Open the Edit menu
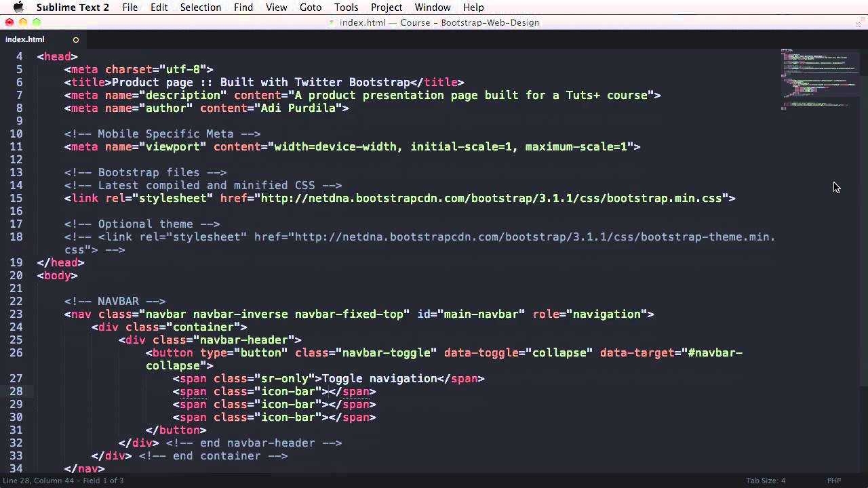The height and width of the screenshot is (488, 868). pos(159,7)
